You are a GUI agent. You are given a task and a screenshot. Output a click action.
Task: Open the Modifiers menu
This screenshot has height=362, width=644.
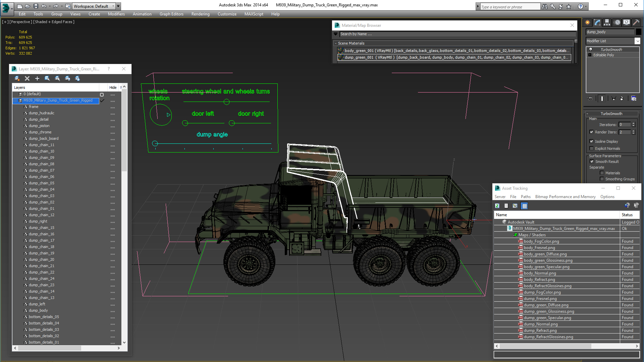116,14
